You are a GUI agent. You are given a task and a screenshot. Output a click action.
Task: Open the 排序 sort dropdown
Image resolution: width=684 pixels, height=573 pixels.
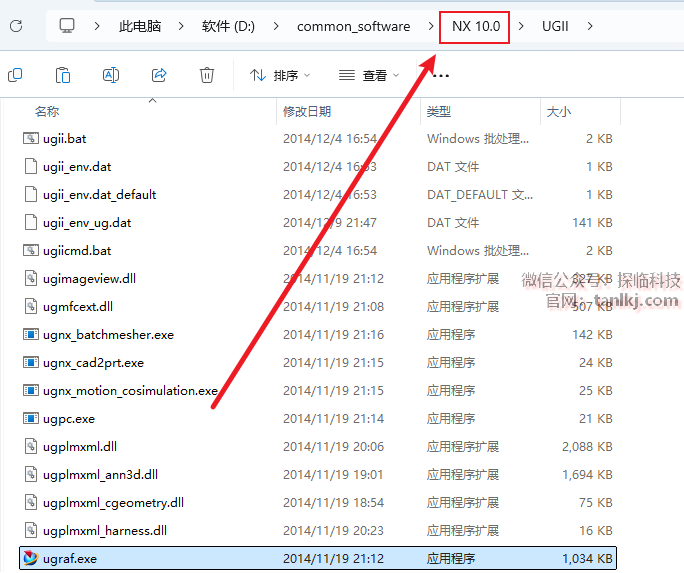click(280, 75)
